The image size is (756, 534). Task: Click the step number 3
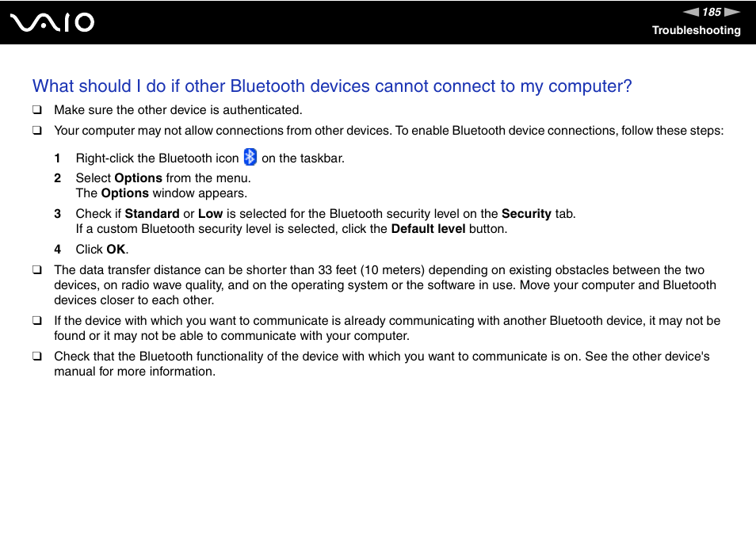point(57,214)
